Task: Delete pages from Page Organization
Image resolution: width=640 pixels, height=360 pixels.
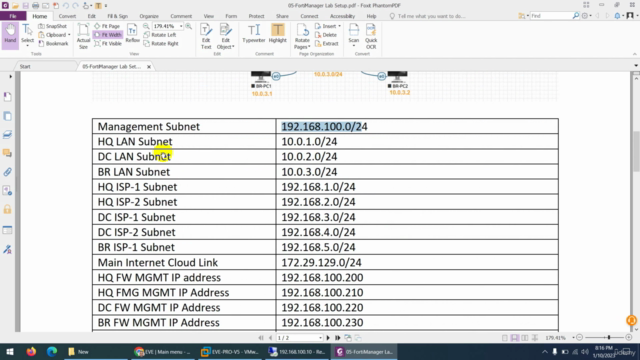Action: click(x=326, y=35)
